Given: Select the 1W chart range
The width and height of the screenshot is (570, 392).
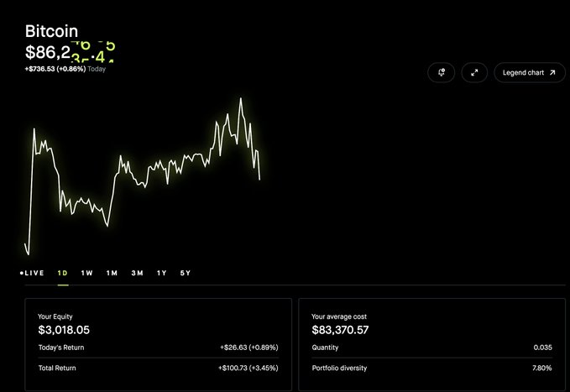Looking at the screenshot, I should pyautogui.click(x=86, y=273).
